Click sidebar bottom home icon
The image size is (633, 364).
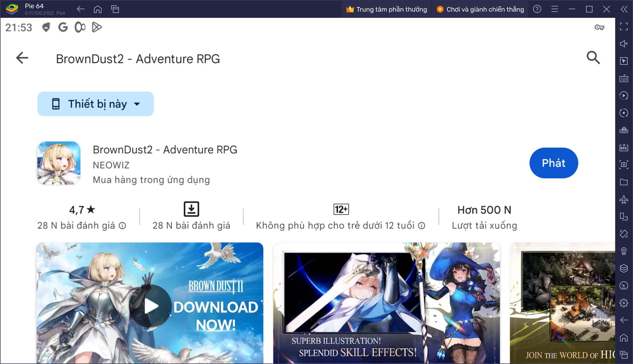pos(624,338)
